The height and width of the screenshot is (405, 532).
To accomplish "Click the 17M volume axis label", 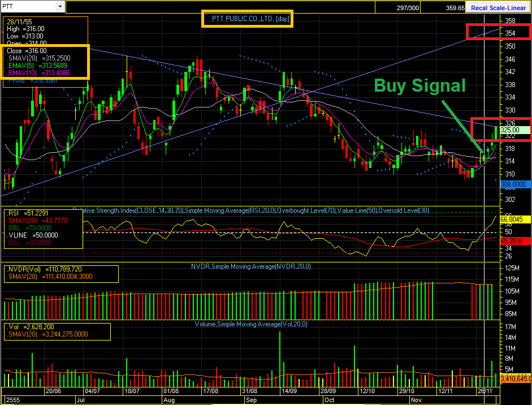I will pyautogui.click(x=511, y=327).
